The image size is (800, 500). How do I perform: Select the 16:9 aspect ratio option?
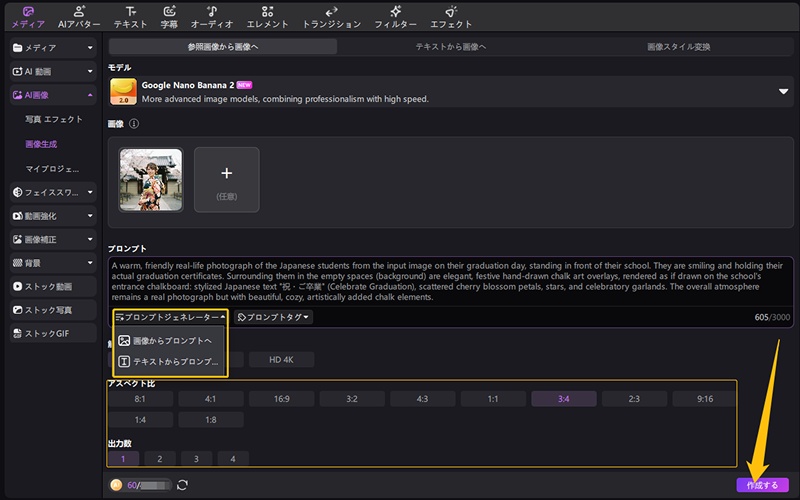(282, 398)
